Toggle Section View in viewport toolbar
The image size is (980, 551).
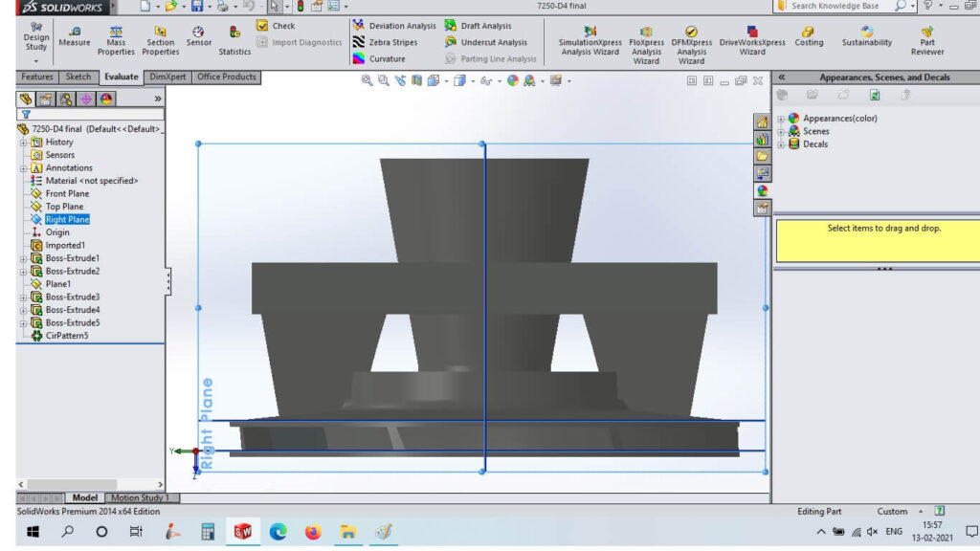pyautogui.click(x=417, y=80)
